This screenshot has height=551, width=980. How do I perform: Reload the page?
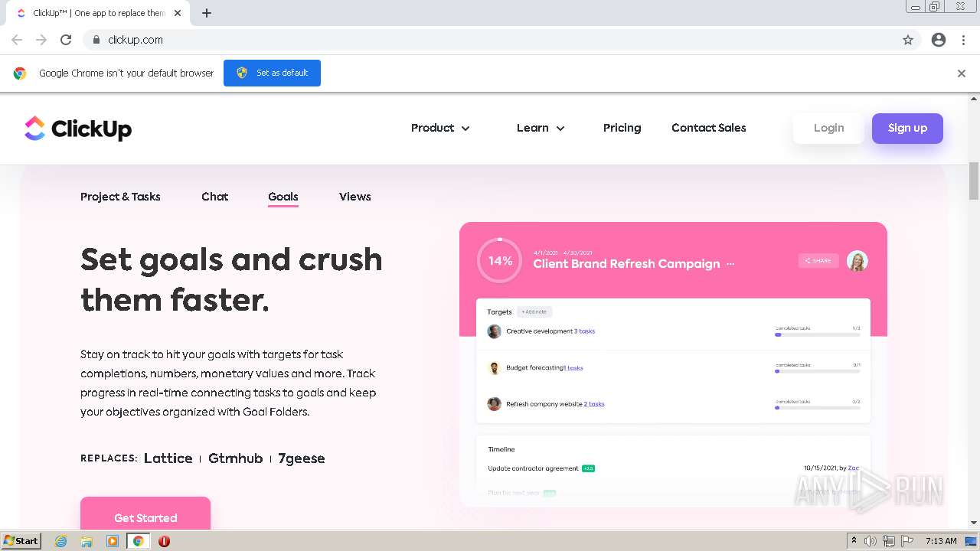click(x=66, y=40)
